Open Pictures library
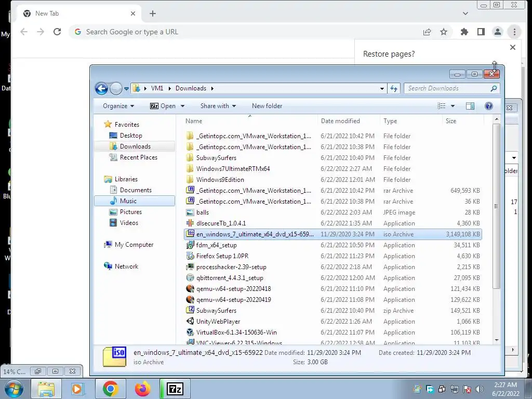Viewport: 532px width, 399px height. coord(130,212)
